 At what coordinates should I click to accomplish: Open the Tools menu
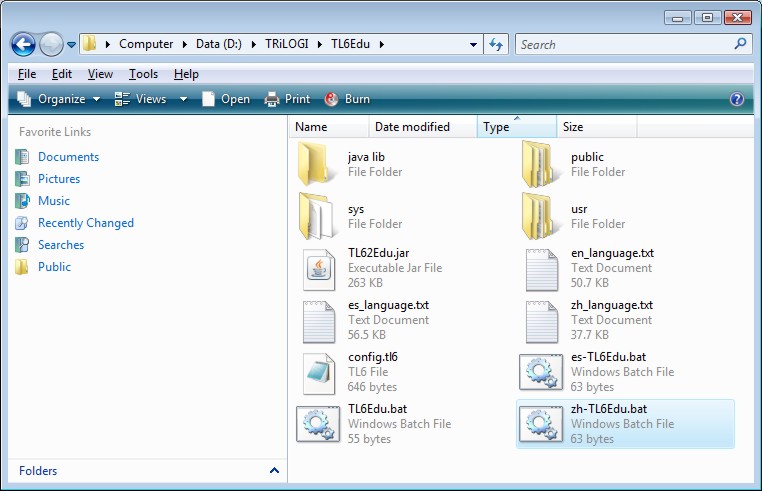(x=143, y=74)
